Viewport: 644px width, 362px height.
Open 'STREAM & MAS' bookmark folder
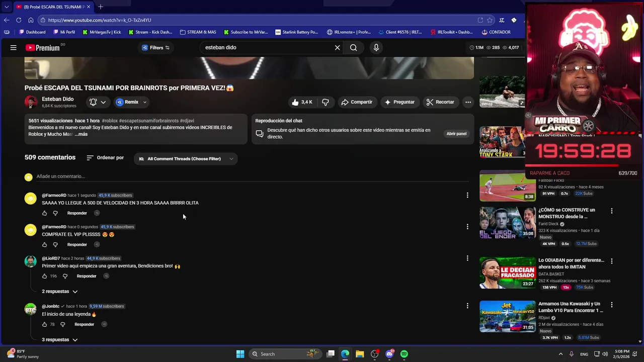click(198, 32)
